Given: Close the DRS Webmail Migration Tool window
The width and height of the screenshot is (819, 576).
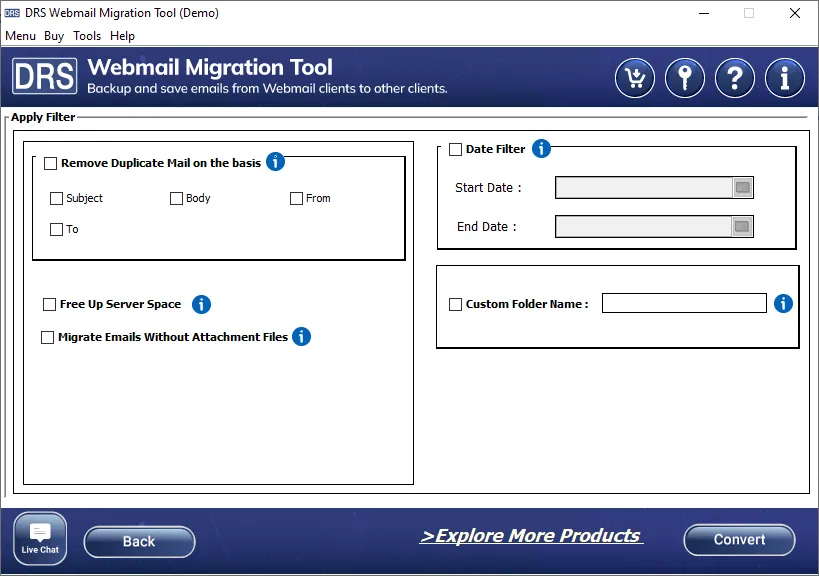Looking at the screenshot, I should [794, 13].
